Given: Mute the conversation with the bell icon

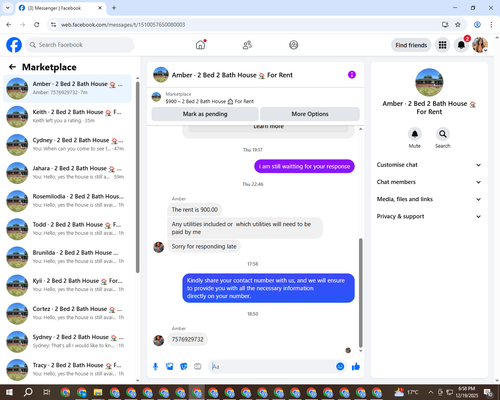Looking at the screenshot, I should (415, 134).
